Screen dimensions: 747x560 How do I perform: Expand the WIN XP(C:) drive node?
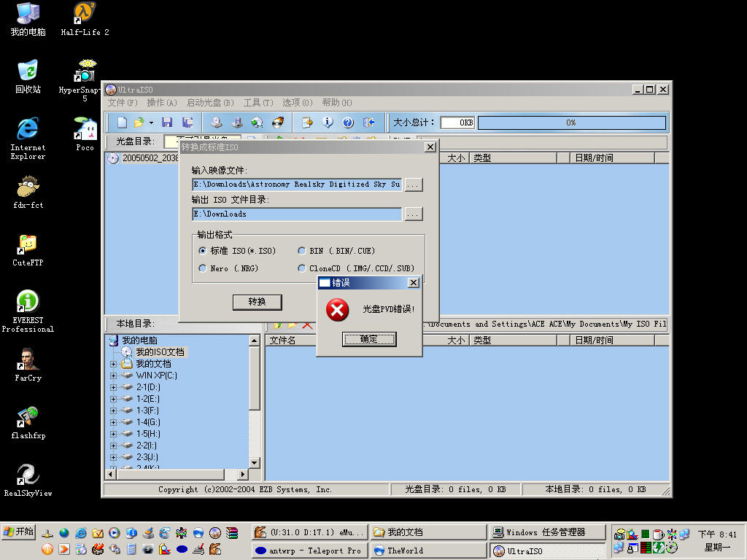tap(113, 376)
